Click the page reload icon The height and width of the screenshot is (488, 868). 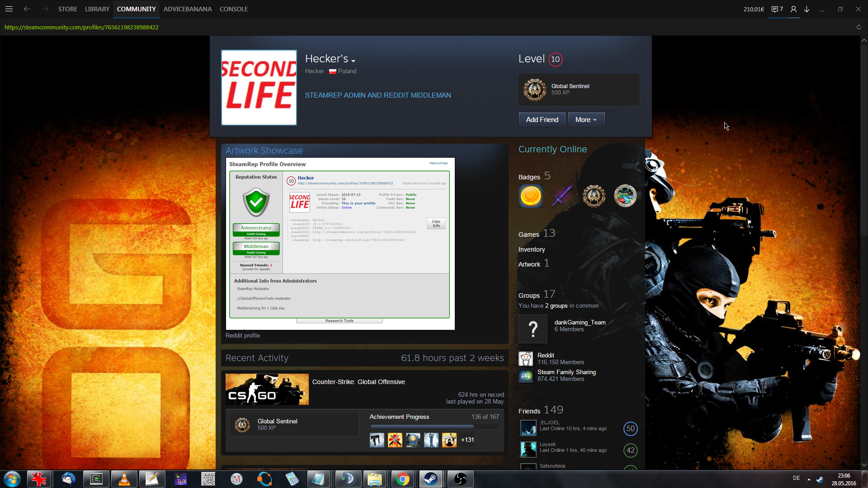click(859, 27)
